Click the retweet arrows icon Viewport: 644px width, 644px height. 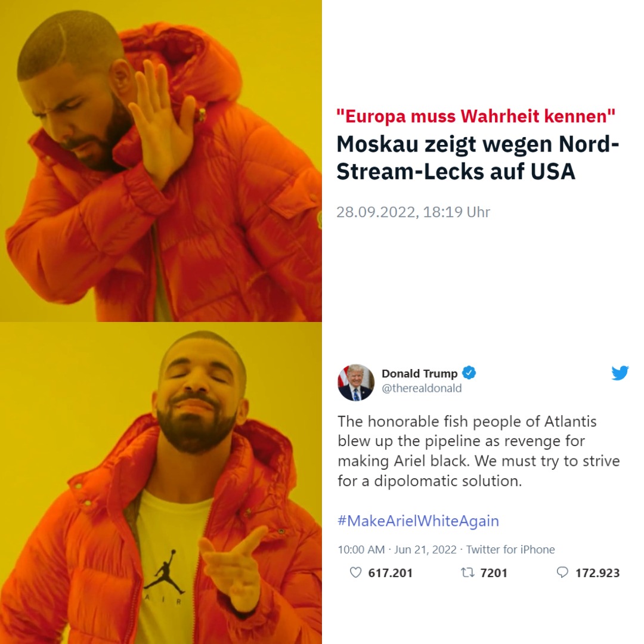[468, 572]
